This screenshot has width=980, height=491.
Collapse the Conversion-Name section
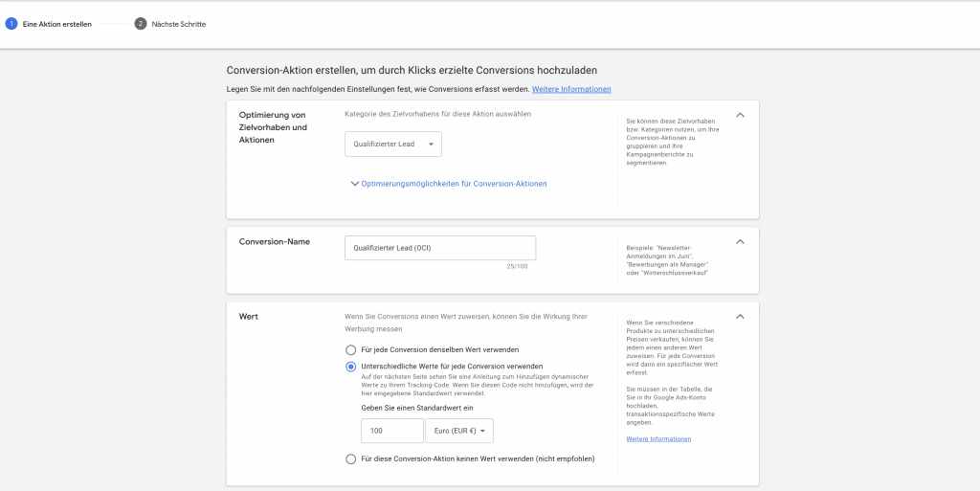pos(740,242)
